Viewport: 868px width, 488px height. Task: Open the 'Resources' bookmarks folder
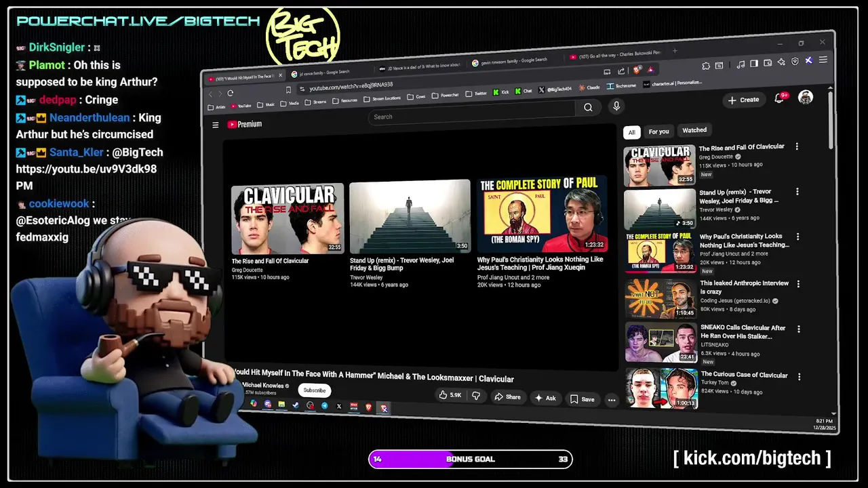tap(344, 100)
